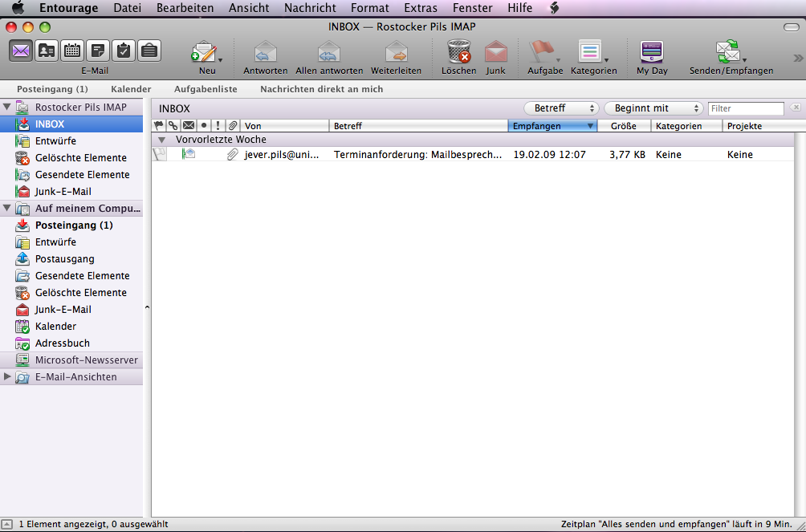Sort by the Empfangen column
Viewport: 806px width, 532px height.
(552, 126)
